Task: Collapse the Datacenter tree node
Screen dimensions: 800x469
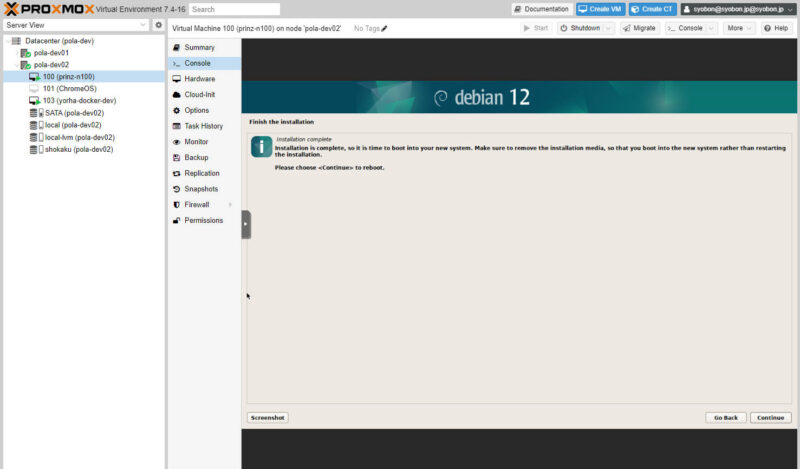Action: coord(8,41)
